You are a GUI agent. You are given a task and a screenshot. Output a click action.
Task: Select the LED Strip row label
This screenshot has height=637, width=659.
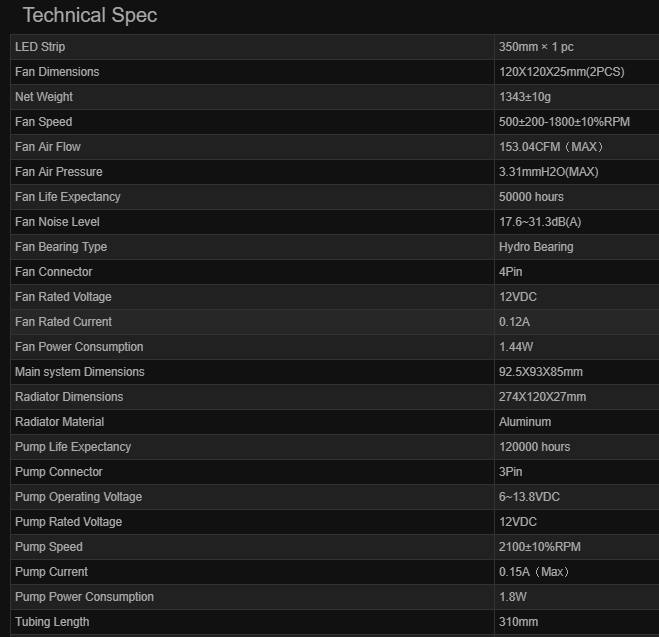click(x=40, y=47)
